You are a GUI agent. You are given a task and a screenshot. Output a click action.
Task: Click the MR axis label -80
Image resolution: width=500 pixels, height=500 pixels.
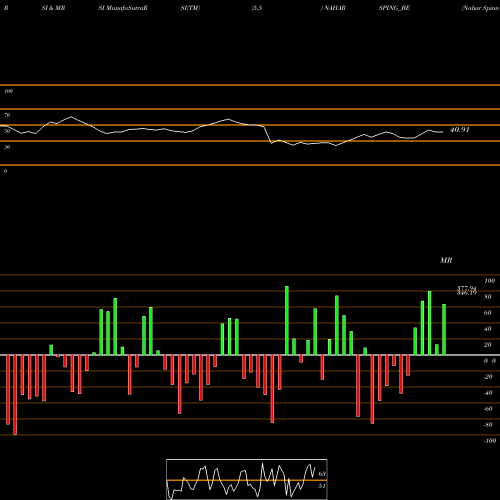pyautogui.click(x=488, y=425)
